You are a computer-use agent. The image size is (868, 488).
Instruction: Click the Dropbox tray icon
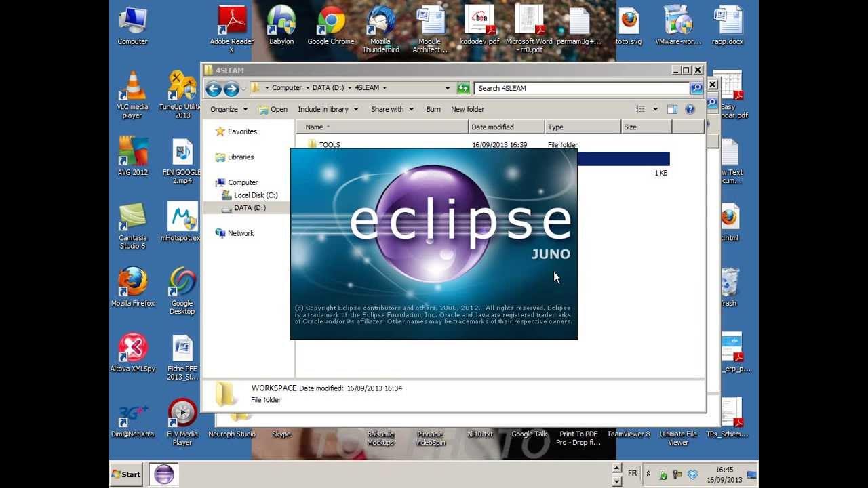tap(692, 474)
